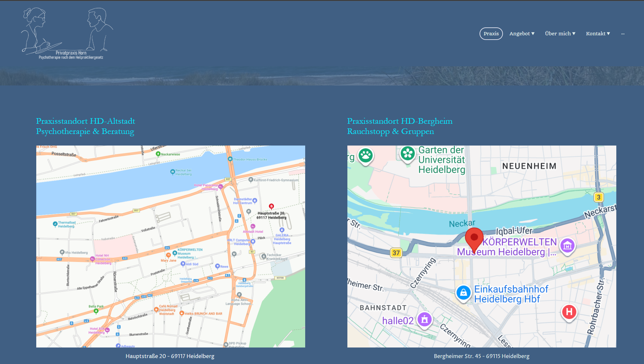The width and height of the screenshot is (644, 364).
Task: Click the KÖRPERWELTEN museum purple marker icon
Action: click(x=567, y=245)
